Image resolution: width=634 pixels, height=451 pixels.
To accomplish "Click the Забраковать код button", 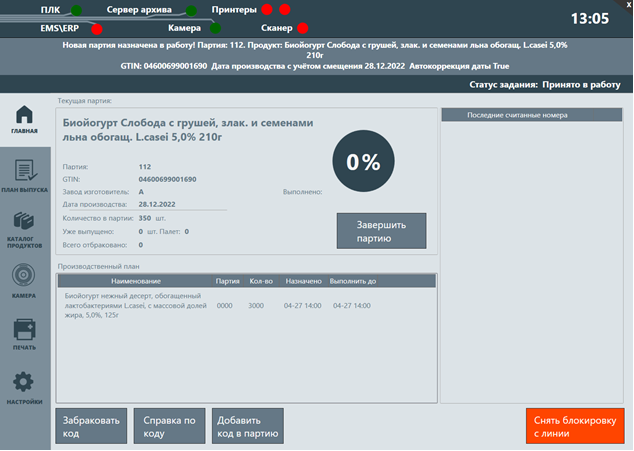I will pos(91,426).
